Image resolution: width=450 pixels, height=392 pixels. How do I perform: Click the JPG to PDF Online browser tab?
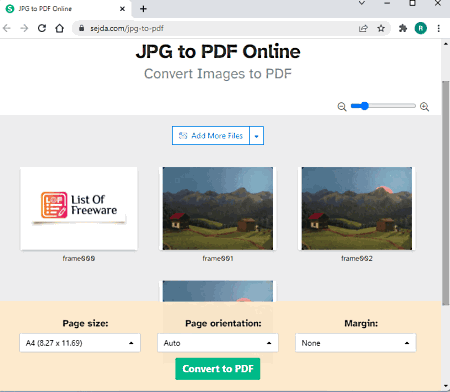(x=65, y=9)
